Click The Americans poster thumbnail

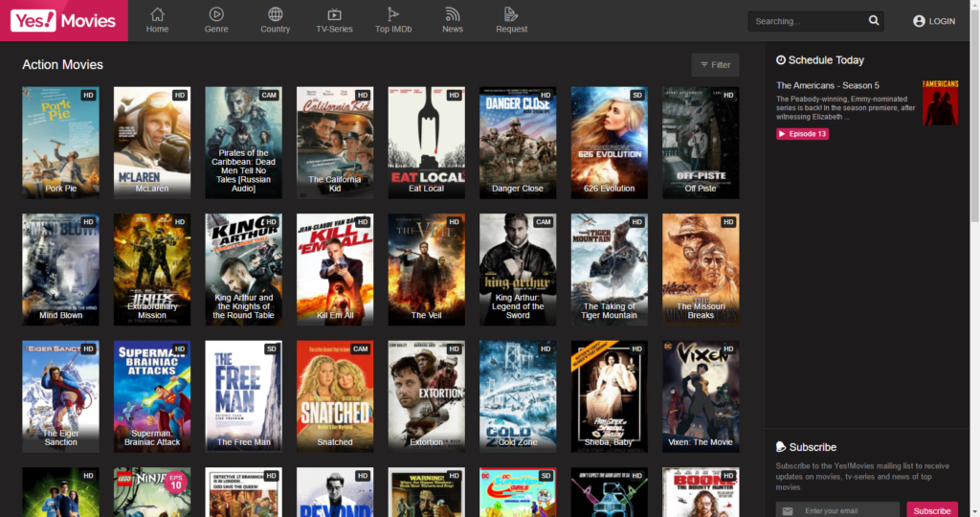click(x=940, y=102)
